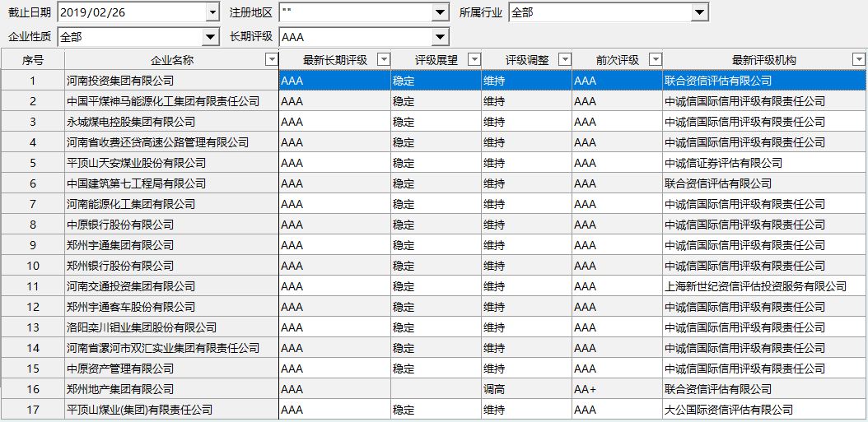Click 上海新世纪资信评估投资服务有限公司 agency cell
This screenshot has height=422, width=868.
[x=764, y=286]
